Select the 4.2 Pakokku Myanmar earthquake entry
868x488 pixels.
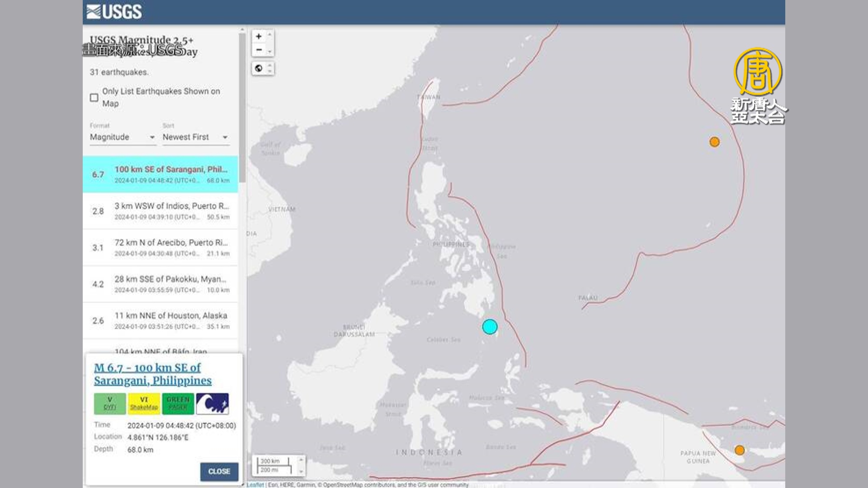click(160, 284)
